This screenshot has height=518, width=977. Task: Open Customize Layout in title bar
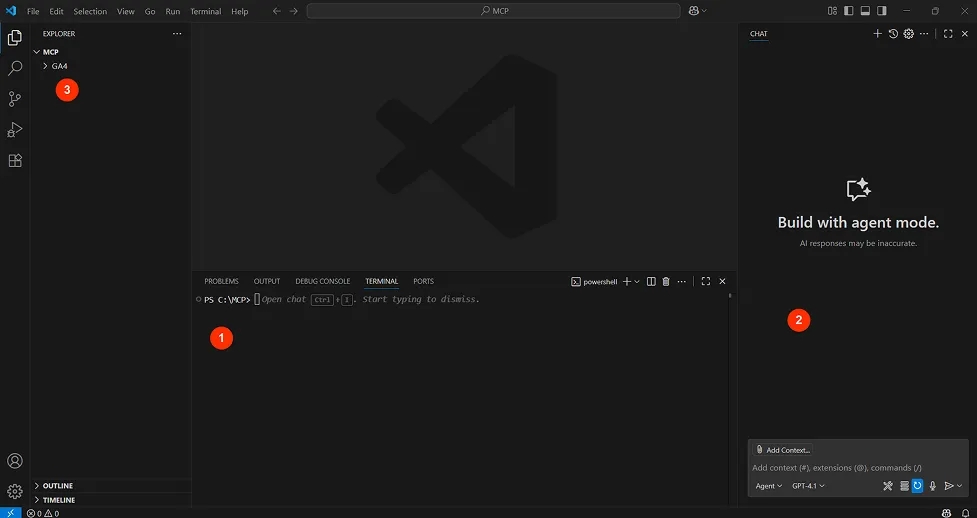pos(832,11)
